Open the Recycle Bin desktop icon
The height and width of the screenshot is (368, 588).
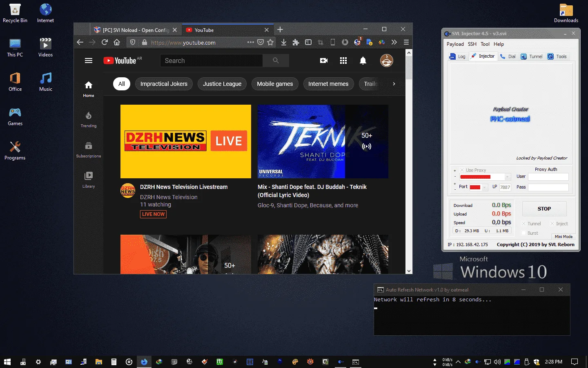pos(15,13)
